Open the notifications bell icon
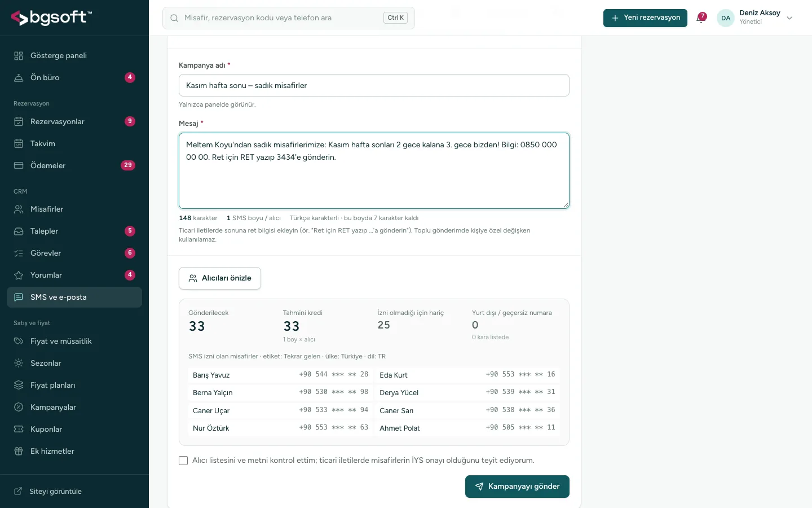 (x=701, y=18)
